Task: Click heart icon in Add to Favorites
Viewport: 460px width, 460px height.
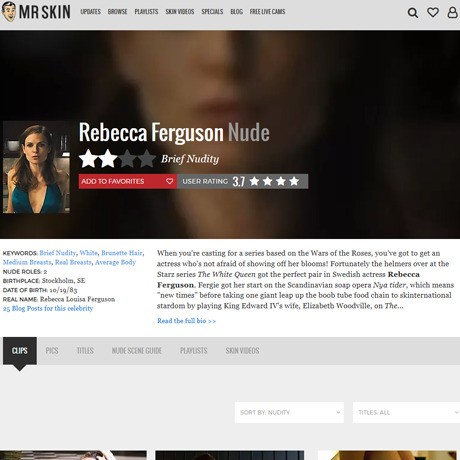Action: (169, 181)
